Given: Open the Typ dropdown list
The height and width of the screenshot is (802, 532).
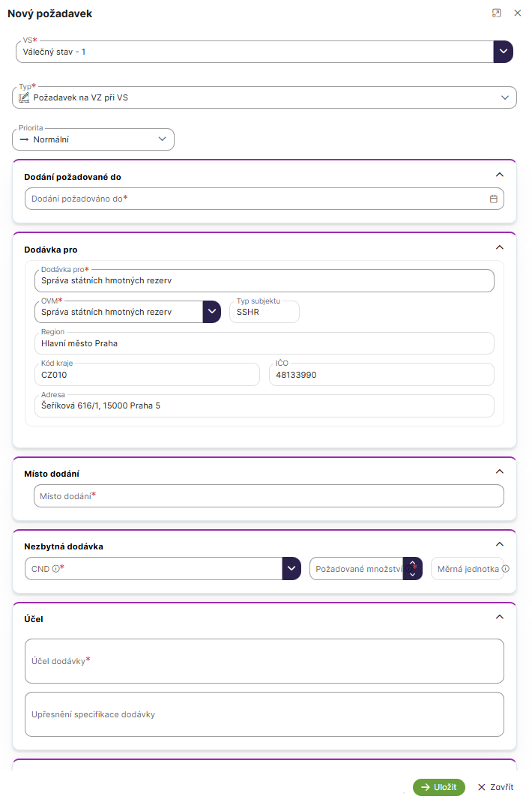Looking at the screenshot, I should tap(504, 97).
